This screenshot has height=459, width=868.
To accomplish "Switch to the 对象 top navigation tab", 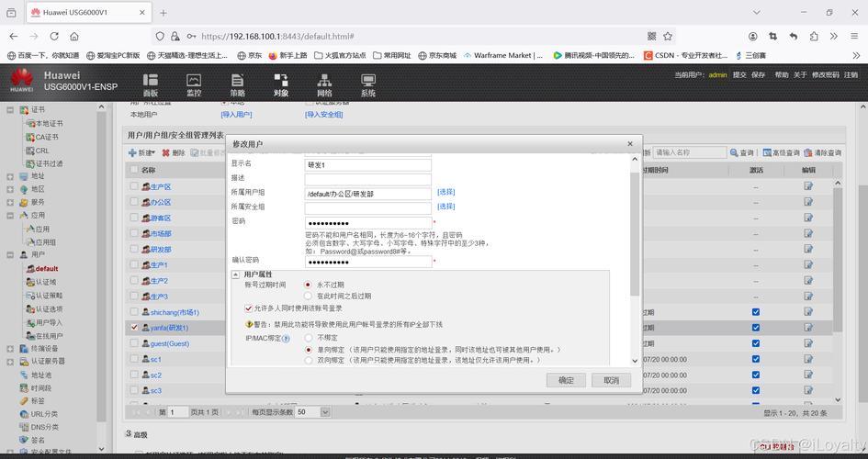I will 281,85.
